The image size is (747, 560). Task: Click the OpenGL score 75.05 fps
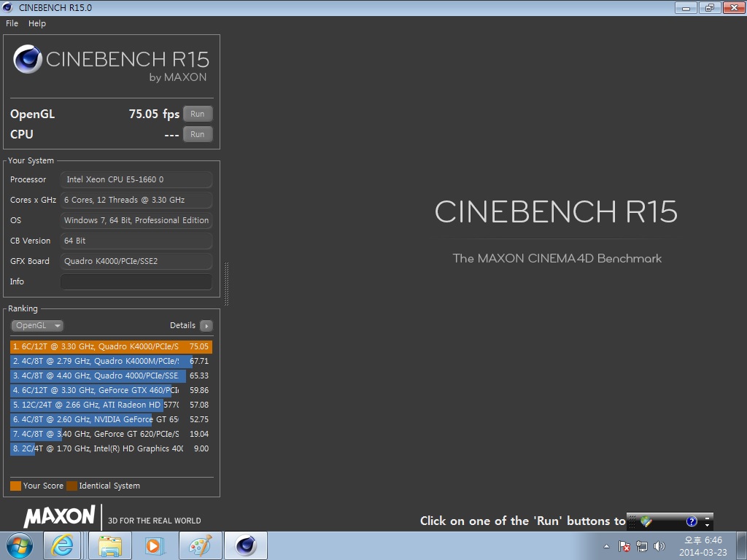[x=154, y=114]
